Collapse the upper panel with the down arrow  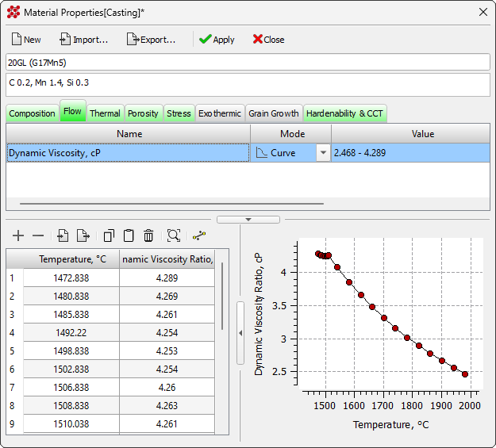(248, 219)
